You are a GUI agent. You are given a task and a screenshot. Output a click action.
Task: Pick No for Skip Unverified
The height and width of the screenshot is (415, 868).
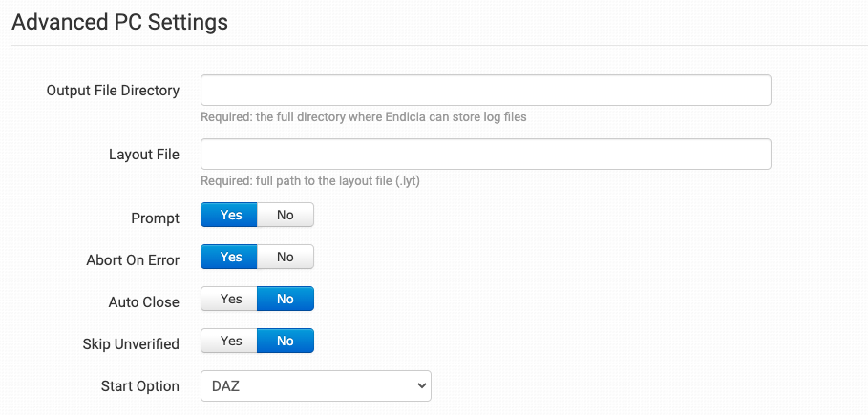[x=286, y=341]
